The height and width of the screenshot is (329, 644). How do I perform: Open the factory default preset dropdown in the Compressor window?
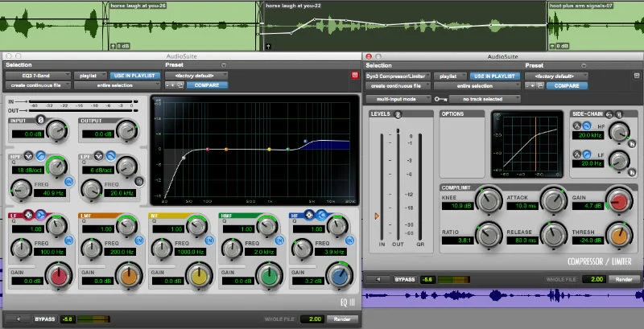click(x=556, y=76)
